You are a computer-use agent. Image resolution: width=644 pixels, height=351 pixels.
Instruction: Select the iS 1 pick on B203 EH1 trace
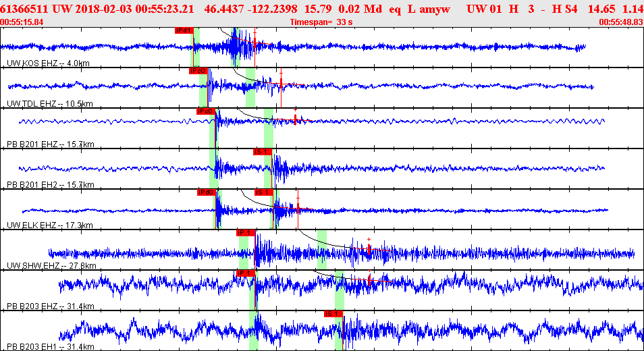pyautogui.click(x=333, y=314)
